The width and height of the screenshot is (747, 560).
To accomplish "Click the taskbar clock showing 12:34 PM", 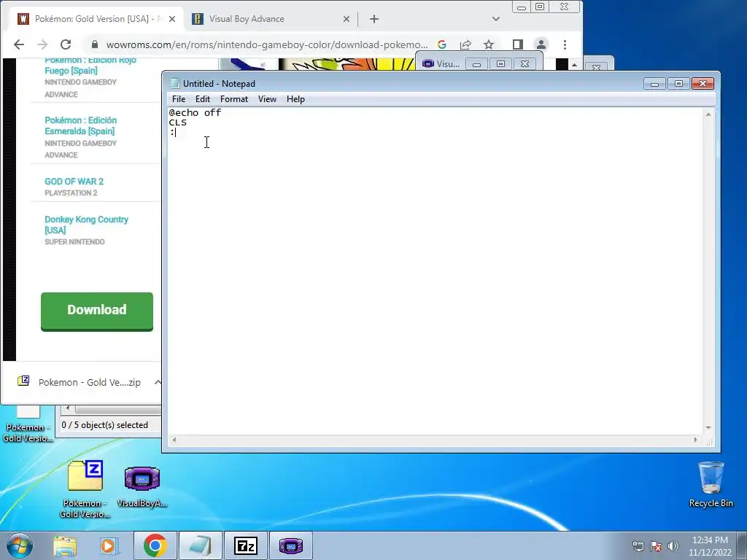I will tap(710, 546).
